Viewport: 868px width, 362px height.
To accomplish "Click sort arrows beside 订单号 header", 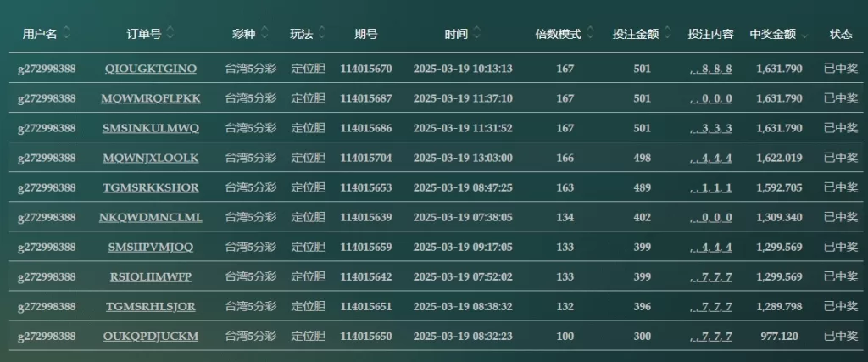I will pos(170,33).
